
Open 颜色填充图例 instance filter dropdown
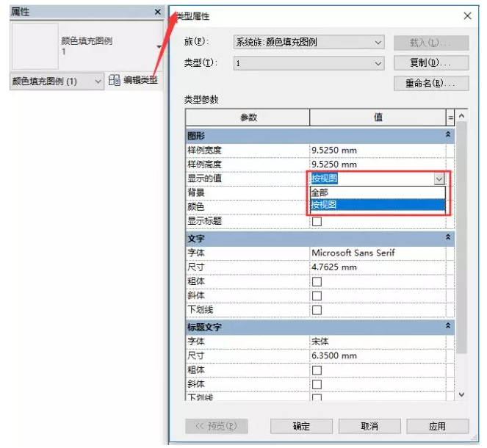point(56,82)
